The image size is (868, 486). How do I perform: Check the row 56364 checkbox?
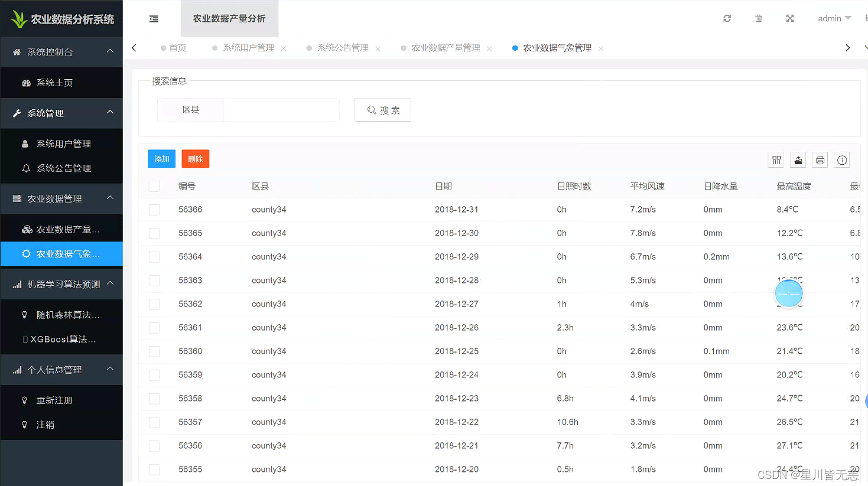coord(154,257)
